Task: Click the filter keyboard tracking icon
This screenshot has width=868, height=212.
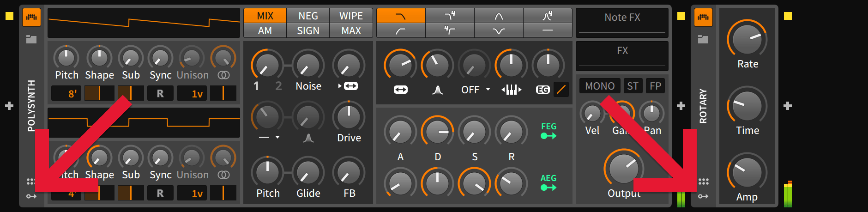Action: pos(511,90)
